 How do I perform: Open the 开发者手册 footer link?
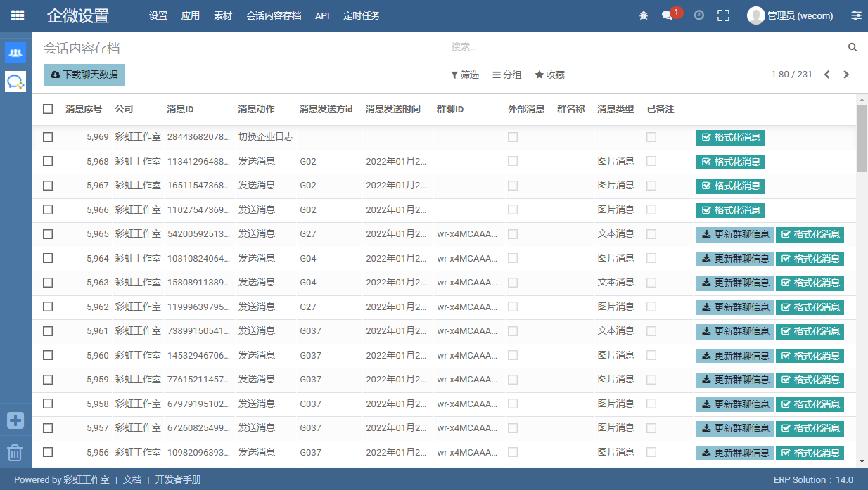click(x=178, y=479)
